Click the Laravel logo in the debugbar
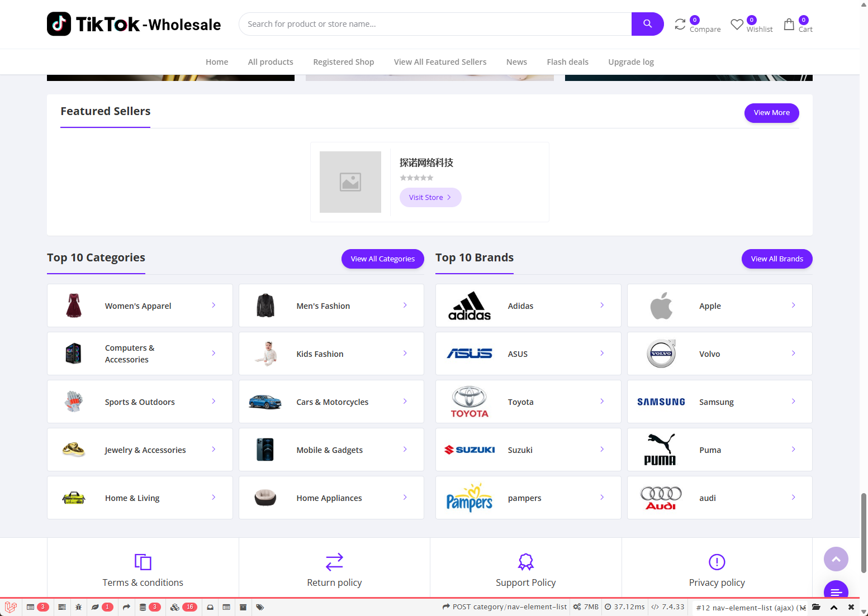This screenshot has height=616, width=868. (x=11, y=607)
